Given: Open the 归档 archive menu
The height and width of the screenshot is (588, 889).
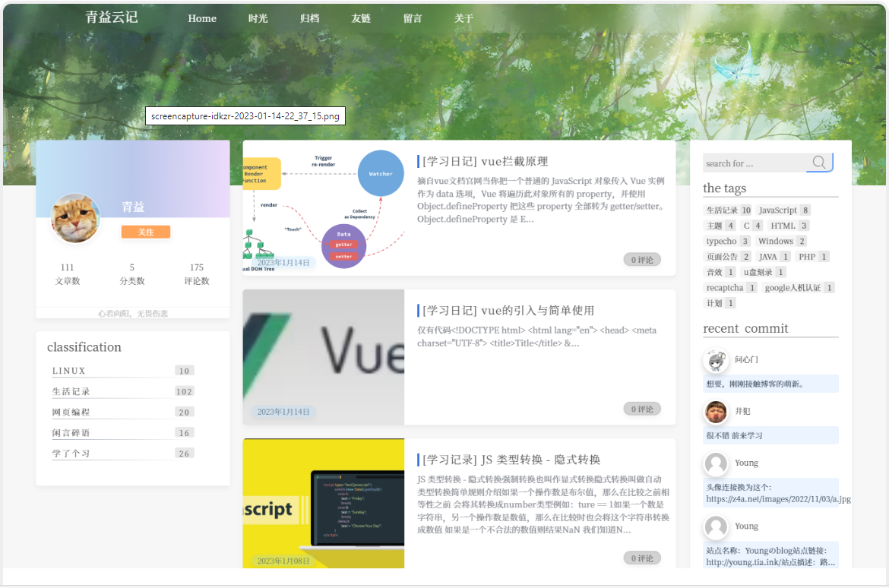Looking at the screenshot, I should tap(309, 18).
